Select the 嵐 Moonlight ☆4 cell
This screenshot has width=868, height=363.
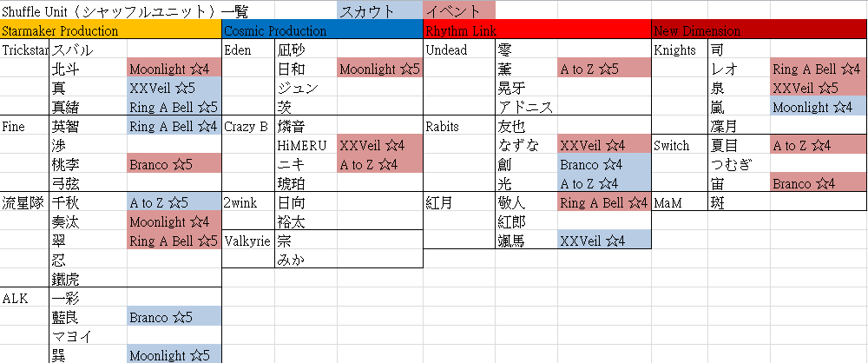(819, 108)
